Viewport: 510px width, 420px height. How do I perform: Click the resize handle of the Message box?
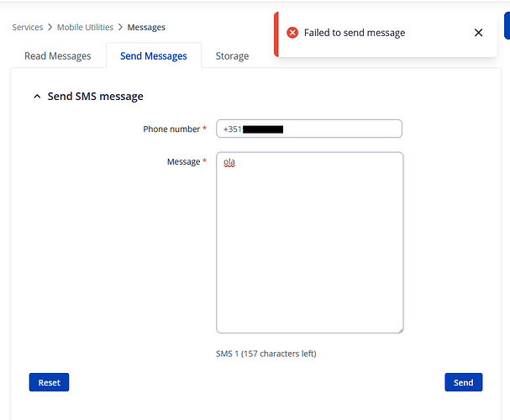399,329
